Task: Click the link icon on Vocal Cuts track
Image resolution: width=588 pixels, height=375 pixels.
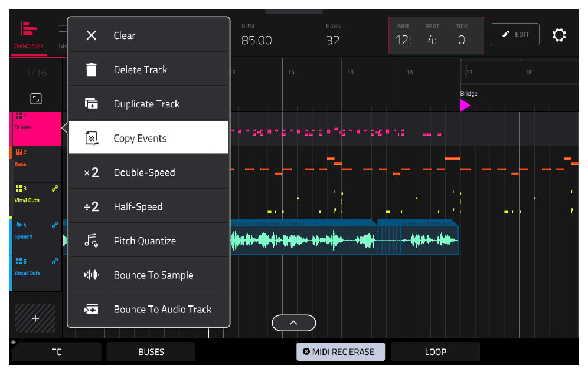Action: click(55, 261)
